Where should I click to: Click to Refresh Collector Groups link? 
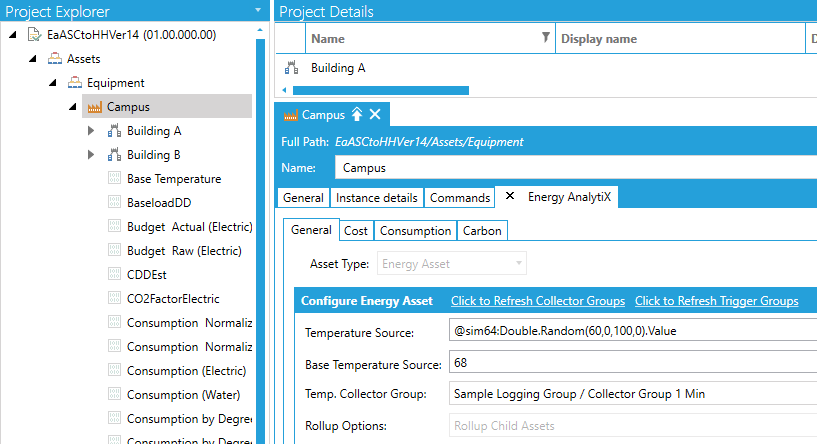(x=538, y=301)
